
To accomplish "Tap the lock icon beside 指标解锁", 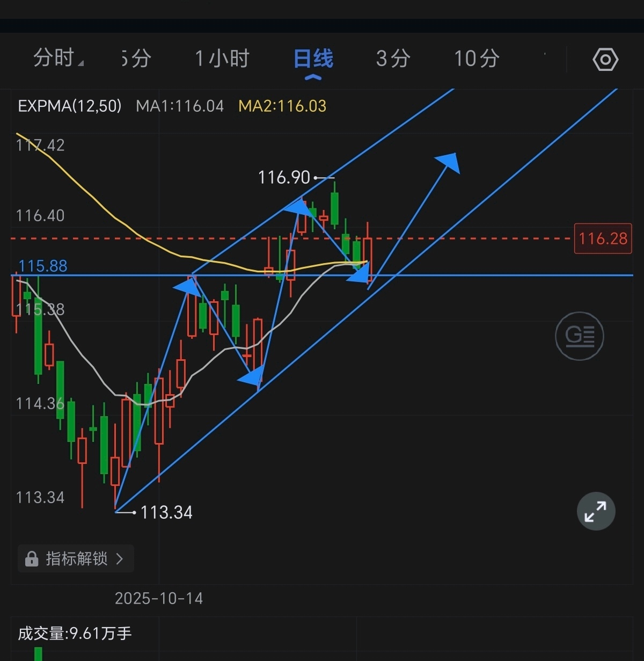I will pos(32,559).
